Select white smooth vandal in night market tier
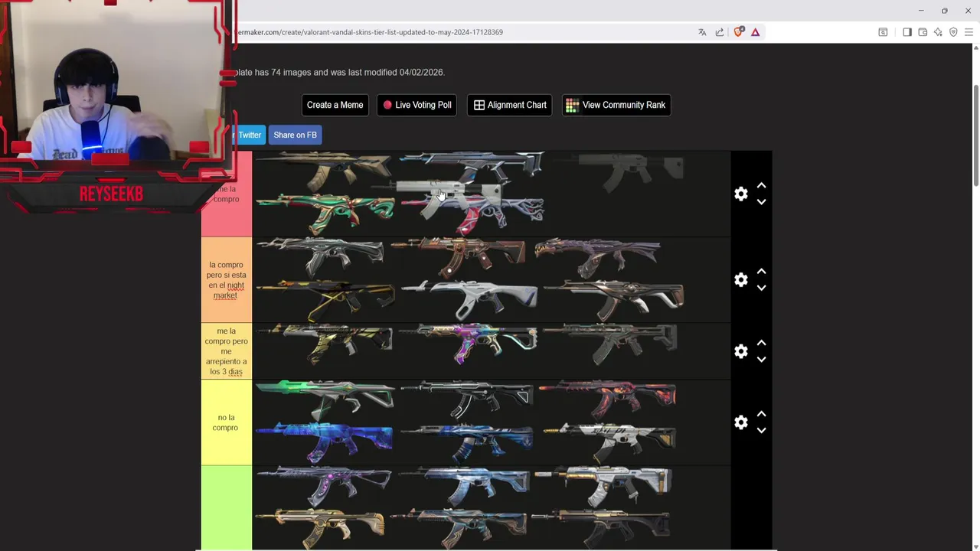Image resolution: width=980 pixels, height=551 pixels. [469, 298]
